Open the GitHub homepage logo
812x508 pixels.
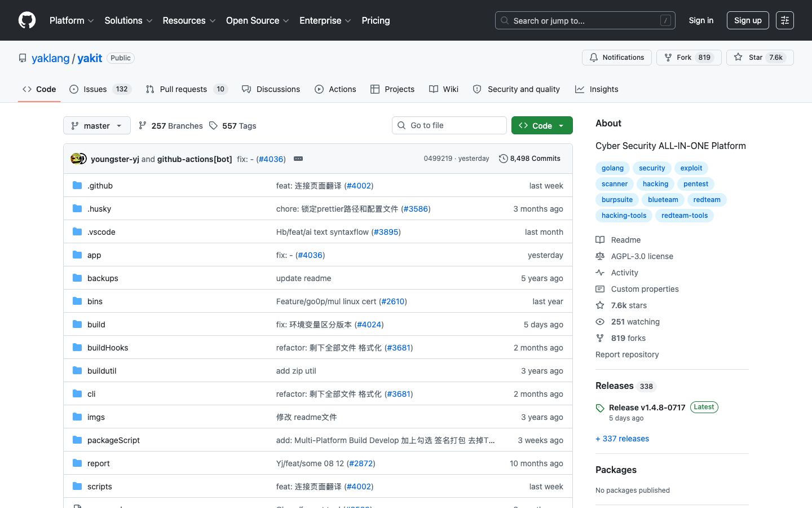click(27, 20)
